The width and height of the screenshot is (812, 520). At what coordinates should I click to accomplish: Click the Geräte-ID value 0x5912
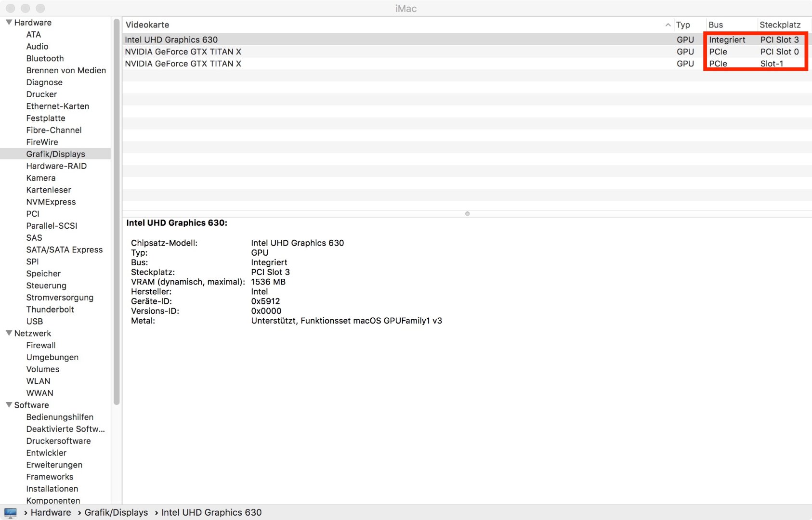coord(265,301)
